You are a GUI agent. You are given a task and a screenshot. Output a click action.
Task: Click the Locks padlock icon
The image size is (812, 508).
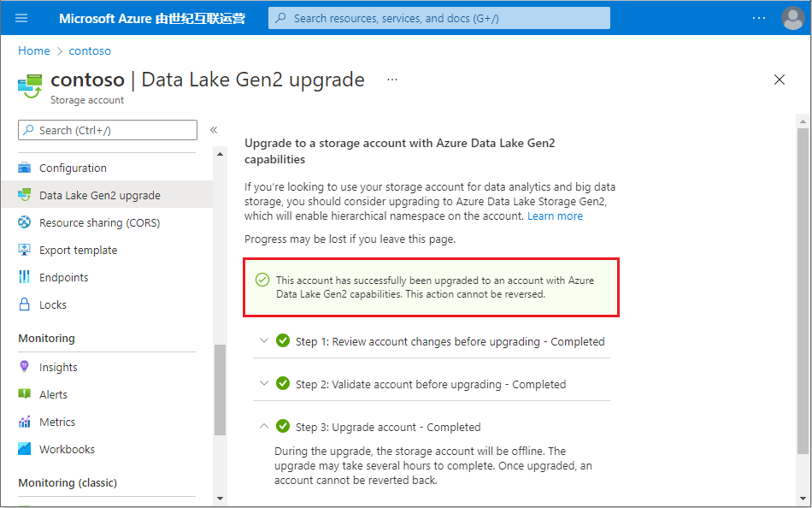(24, 304)
